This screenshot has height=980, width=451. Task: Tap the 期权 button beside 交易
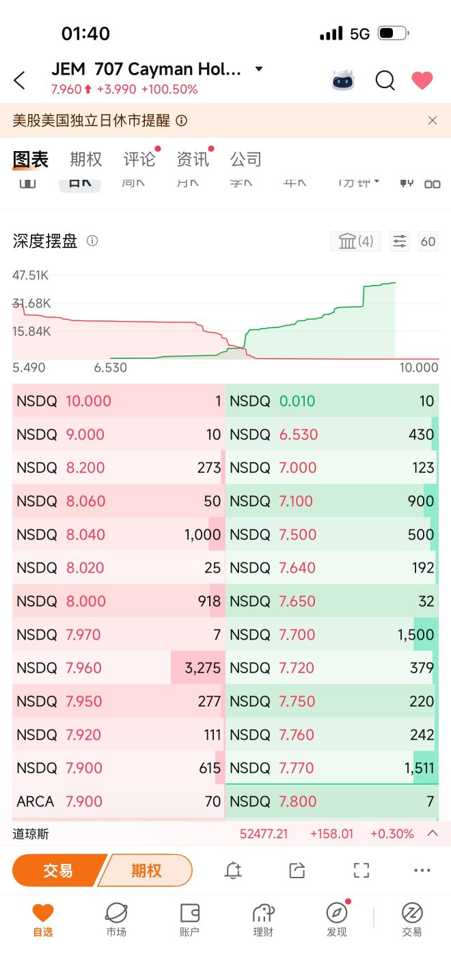click(x=146, y=870)
